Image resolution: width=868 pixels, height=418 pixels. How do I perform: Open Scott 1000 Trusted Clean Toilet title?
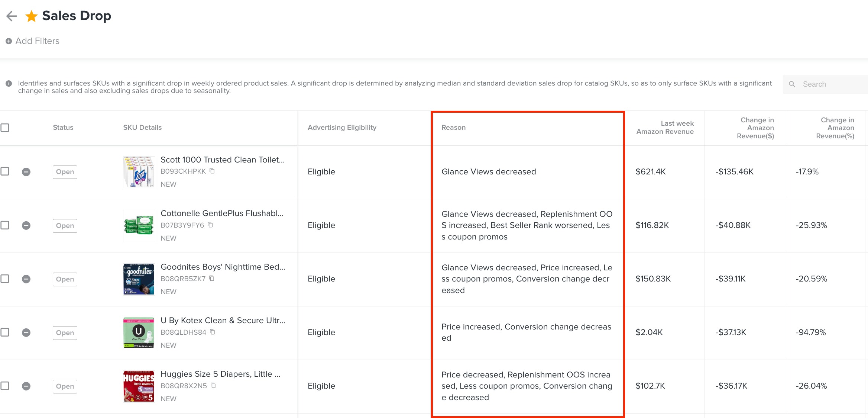223,160
